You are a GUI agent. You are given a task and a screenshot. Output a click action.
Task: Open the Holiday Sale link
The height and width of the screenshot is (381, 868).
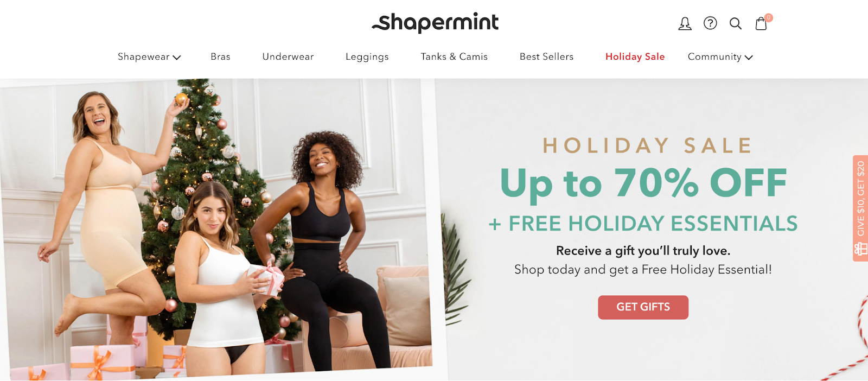tap(635, 56)
